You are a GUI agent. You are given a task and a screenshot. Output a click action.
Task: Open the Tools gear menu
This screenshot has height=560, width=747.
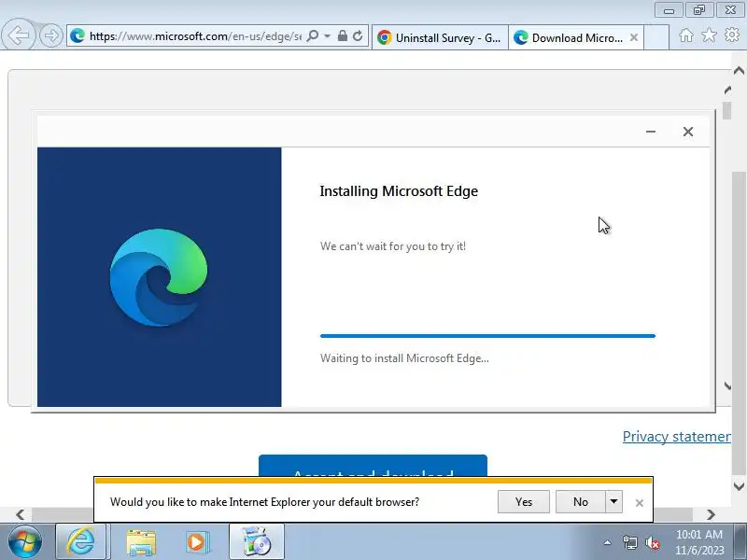pos(732,35)
